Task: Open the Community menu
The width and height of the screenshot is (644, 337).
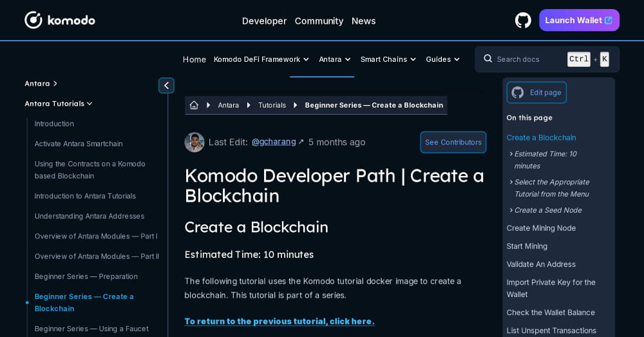Action: pyautogui.click(x=319, y=21)
